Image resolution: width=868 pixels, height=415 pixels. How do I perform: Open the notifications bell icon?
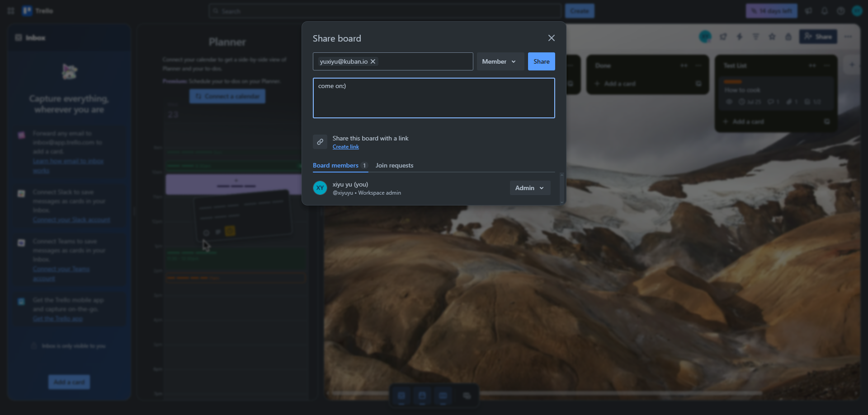[825, 11]
